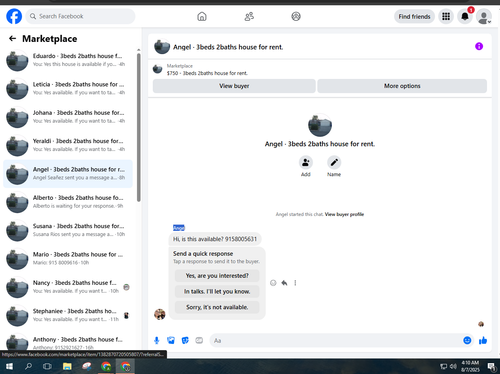Focus the Aa message input field
The height and width of the screenshot is (374, 500).
(335, 340)
